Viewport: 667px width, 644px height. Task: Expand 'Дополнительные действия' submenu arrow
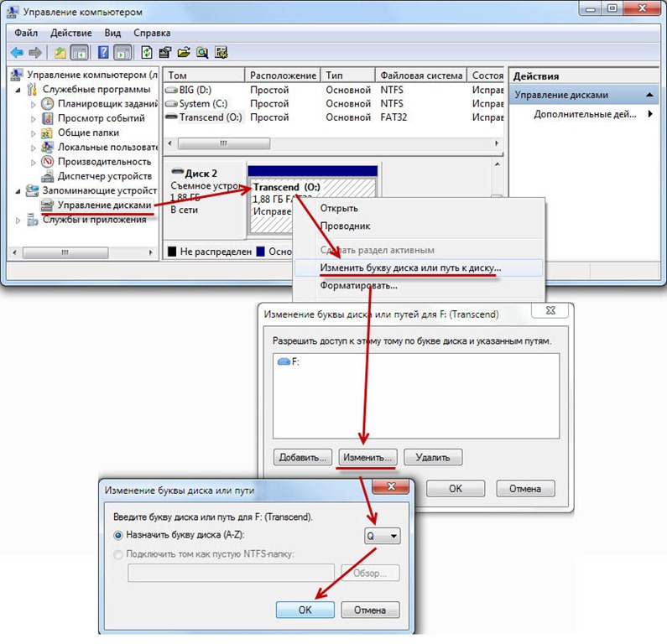click(x=649, y=114)
